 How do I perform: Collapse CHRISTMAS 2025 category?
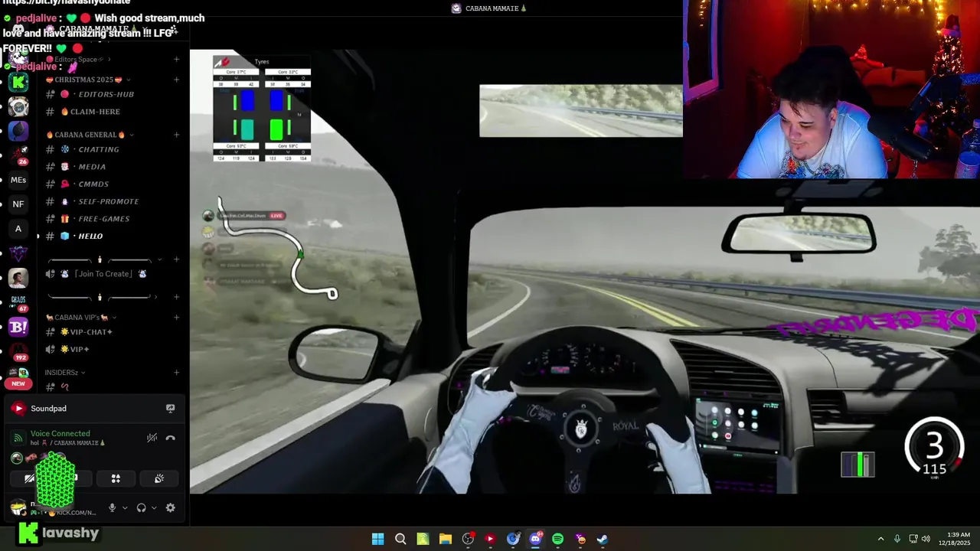click(x=88, y=80)
